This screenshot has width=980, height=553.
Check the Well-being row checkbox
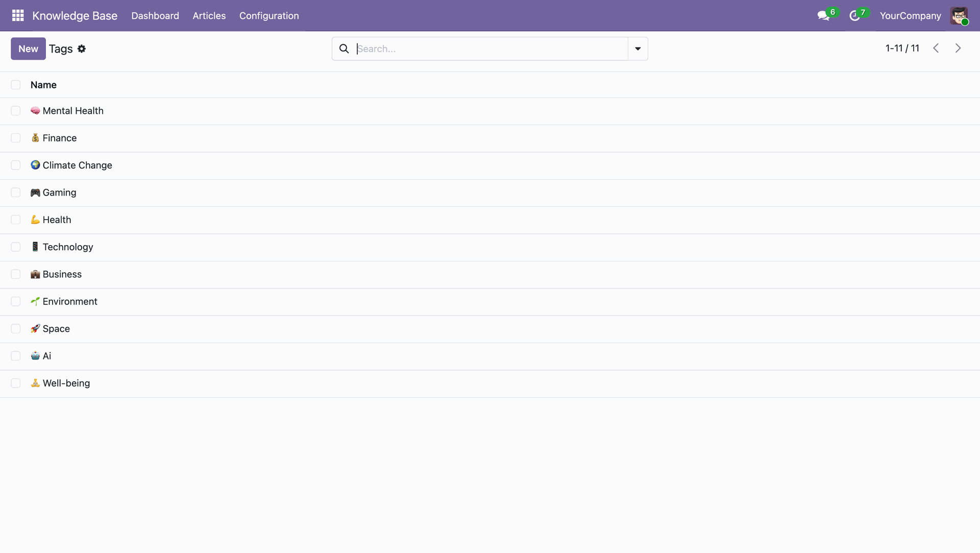(x=16, y=383)
